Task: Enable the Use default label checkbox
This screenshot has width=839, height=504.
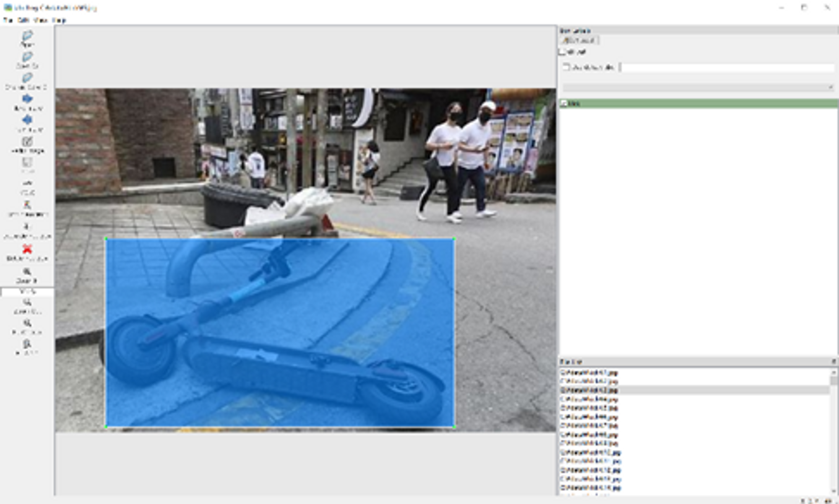Action: (x=567, y=67)
